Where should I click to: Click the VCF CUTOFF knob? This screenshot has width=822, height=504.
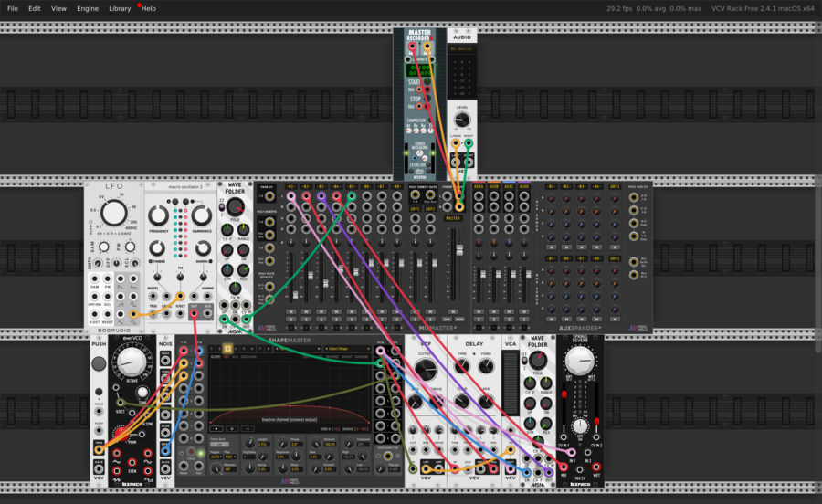click(x=425, y=370)
